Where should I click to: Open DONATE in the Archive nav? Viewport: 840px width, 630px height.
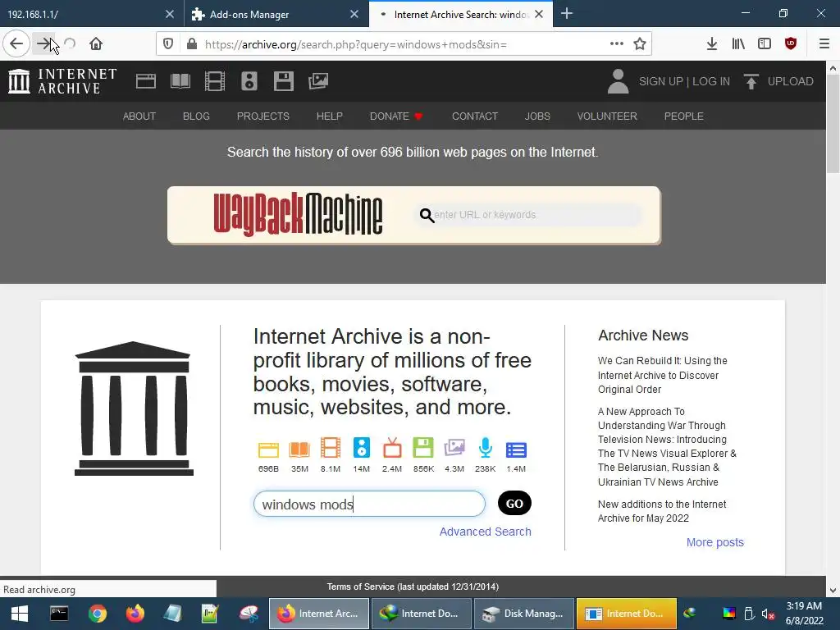click(x=396, y=116)
